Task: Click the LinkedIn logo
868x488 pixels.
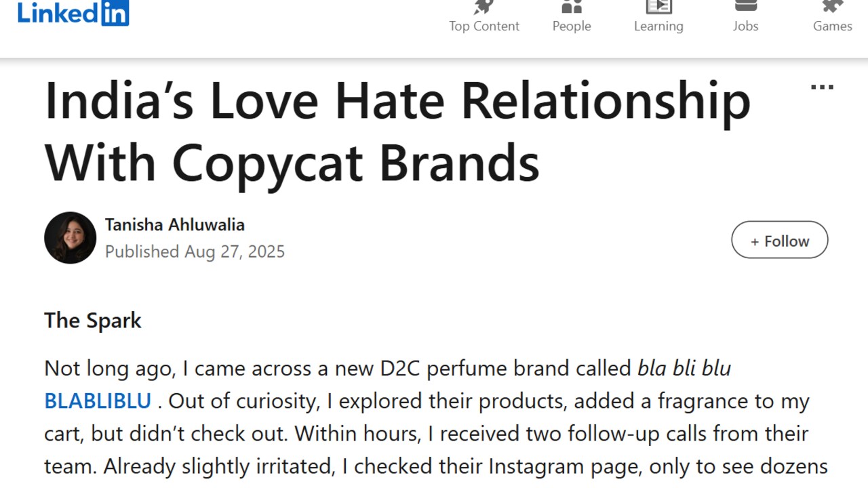Action: tap(73, 13)
